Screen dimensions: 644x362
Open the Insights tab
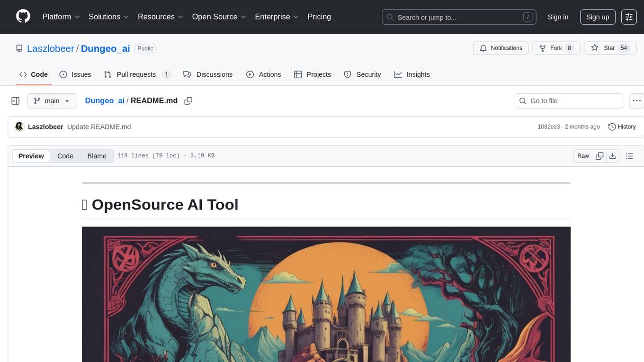click(x=412, y=74)
